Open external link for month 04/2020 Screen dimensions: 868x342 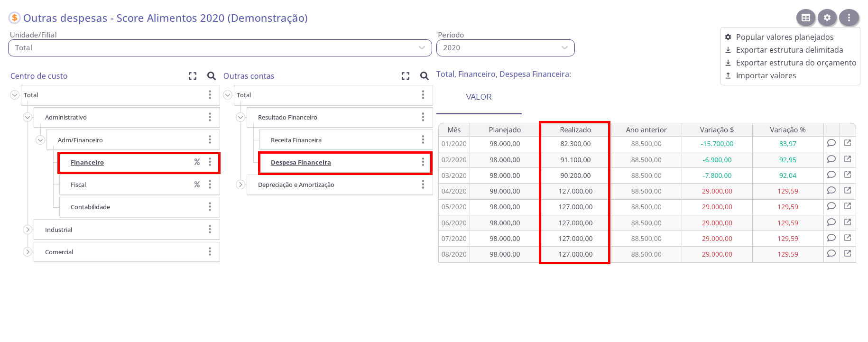[x=848, y=191]
